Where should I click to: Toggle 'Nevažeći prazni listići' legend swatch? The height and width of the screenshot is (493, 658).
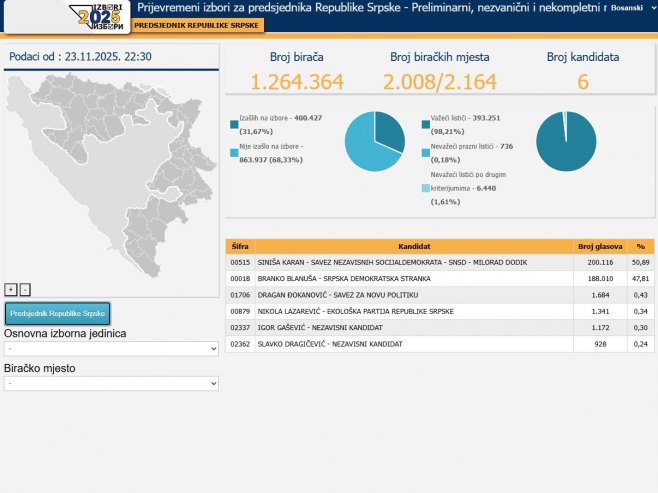pyautogui.click(x=426, y=153)
